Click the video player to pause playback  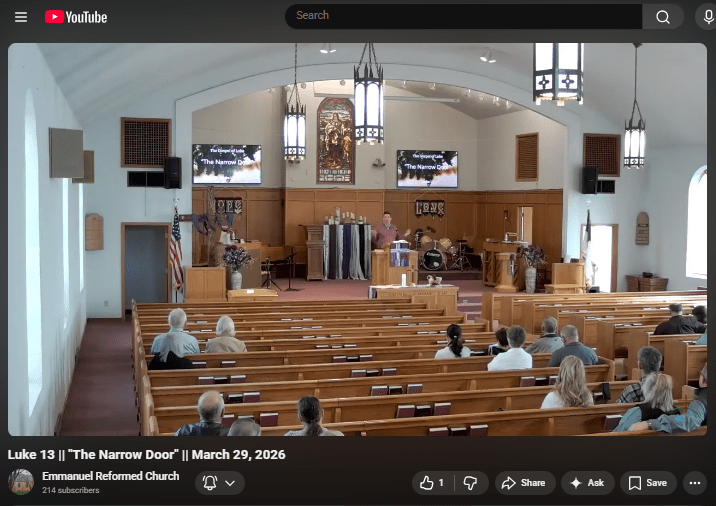point(357,240)
